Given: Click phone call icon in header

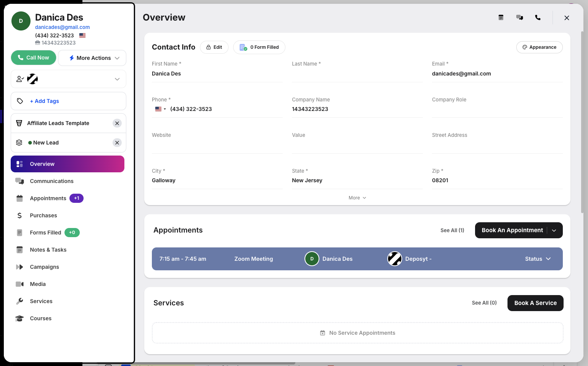Looking at the screenshot, I should 538,18.
